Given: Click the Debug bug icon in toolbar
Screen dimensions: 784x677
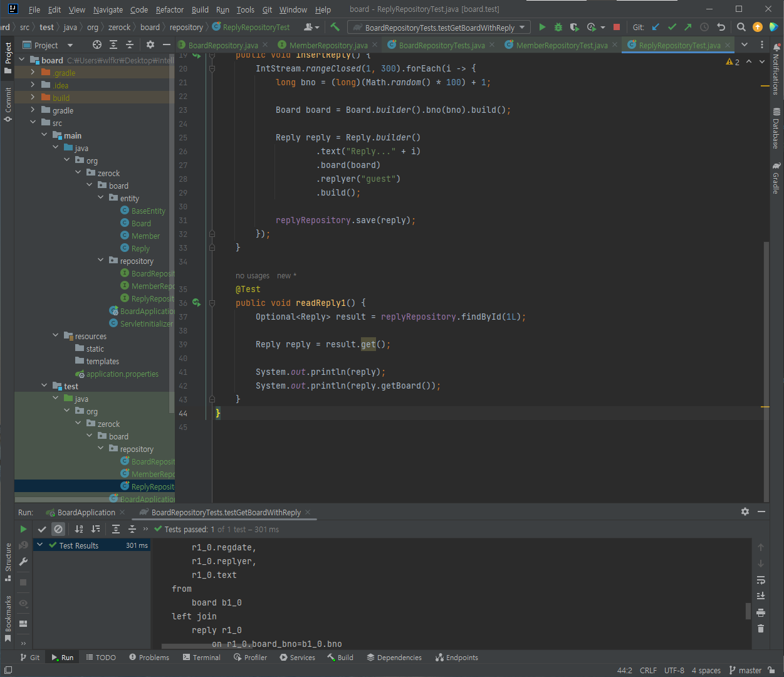Looking at the screenshot, I should pos(558,27).
